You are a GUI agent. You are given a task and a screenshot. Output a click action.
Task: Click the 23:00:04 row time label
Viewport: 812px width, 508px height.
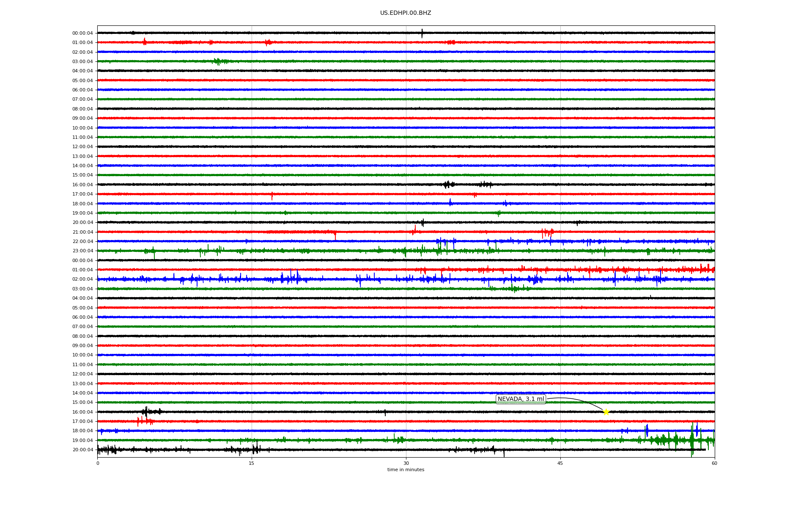pyautogui.click(x=82, y=251)
